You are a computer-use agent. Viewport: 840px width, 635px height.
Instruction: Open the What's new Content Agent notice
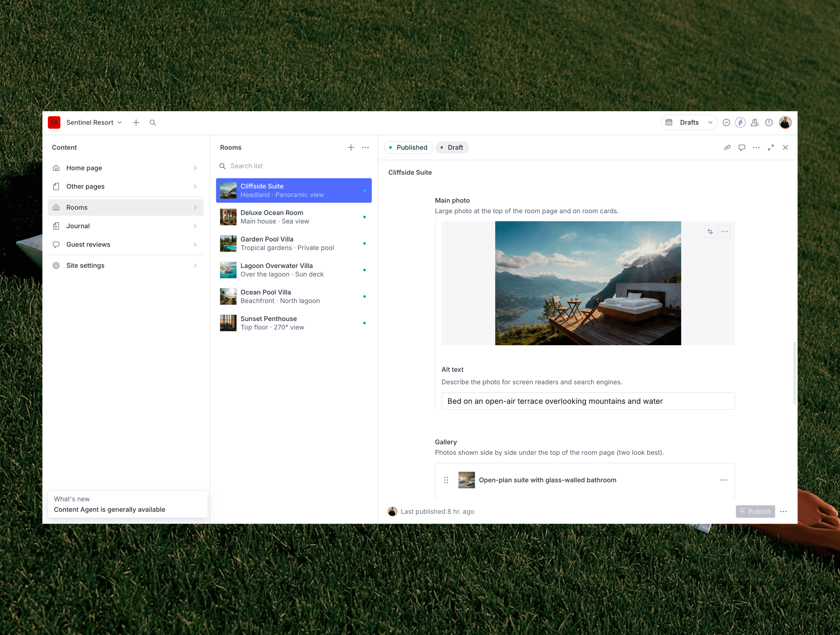coord(128,504)
